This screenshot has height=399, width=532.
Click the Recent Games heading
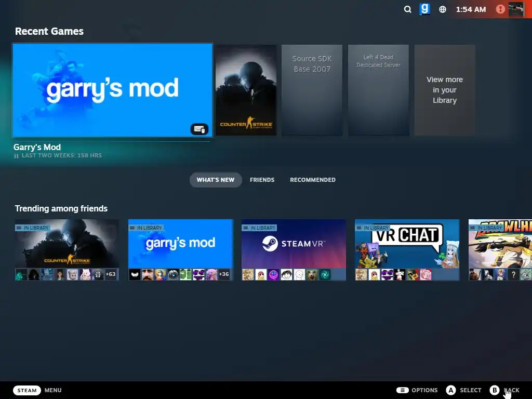[49, 31]
